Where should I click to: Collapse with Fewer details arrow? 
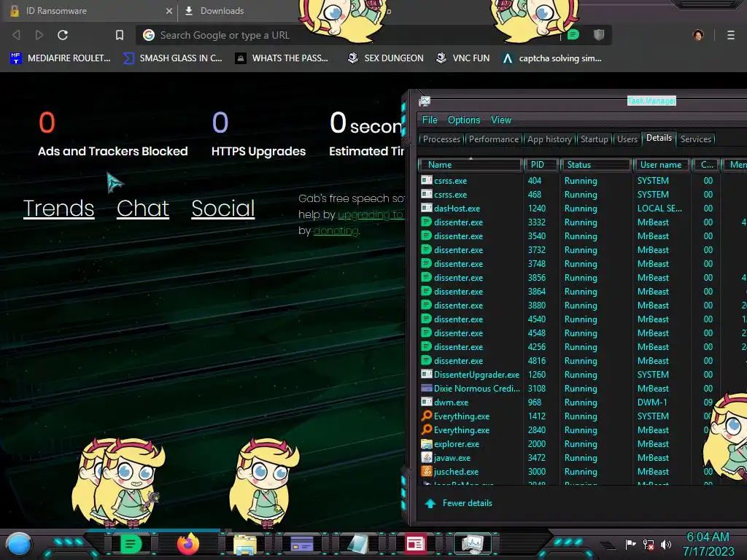pos(430,503)
